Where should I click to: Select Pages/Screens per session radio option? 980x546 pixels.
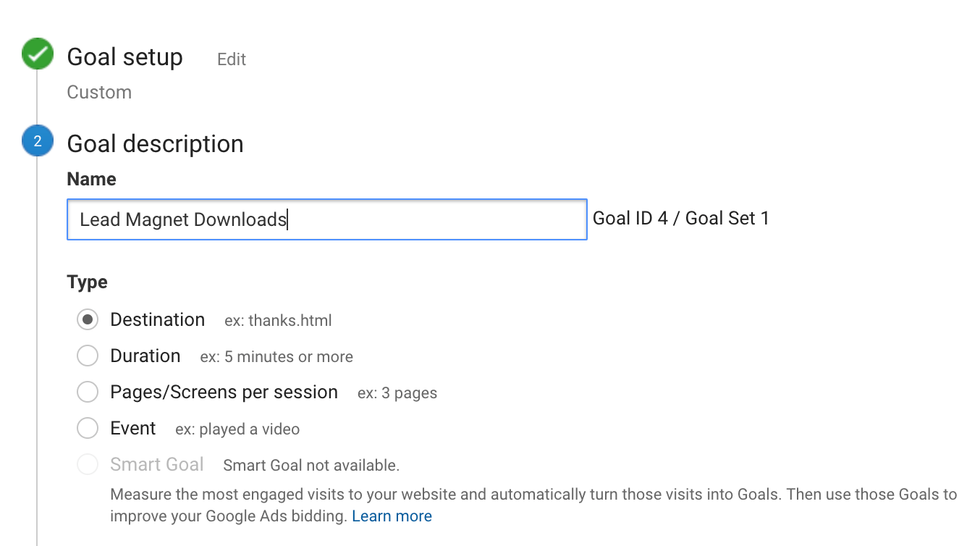(x=88, y=392)
